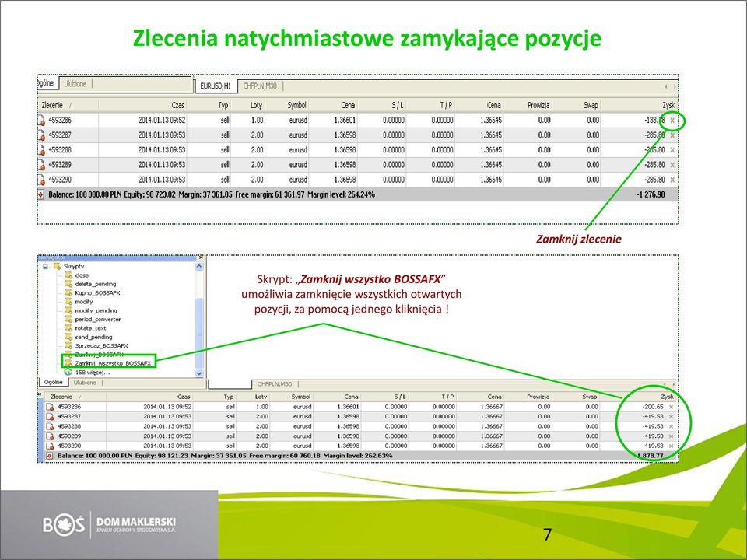This screenshot has height=560, width=747.
Task: Sort lower table by the Typ column
Action: pyautogui.click(x=215, y=397)
